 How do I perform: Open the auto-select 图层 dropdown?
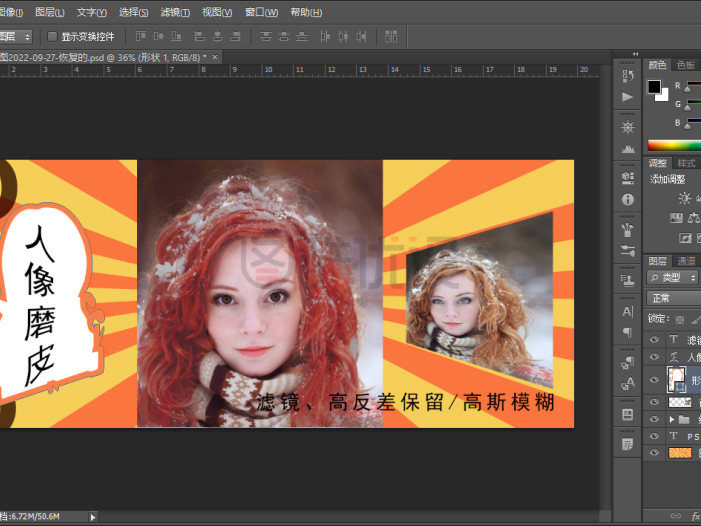click(x=16, y=36)
